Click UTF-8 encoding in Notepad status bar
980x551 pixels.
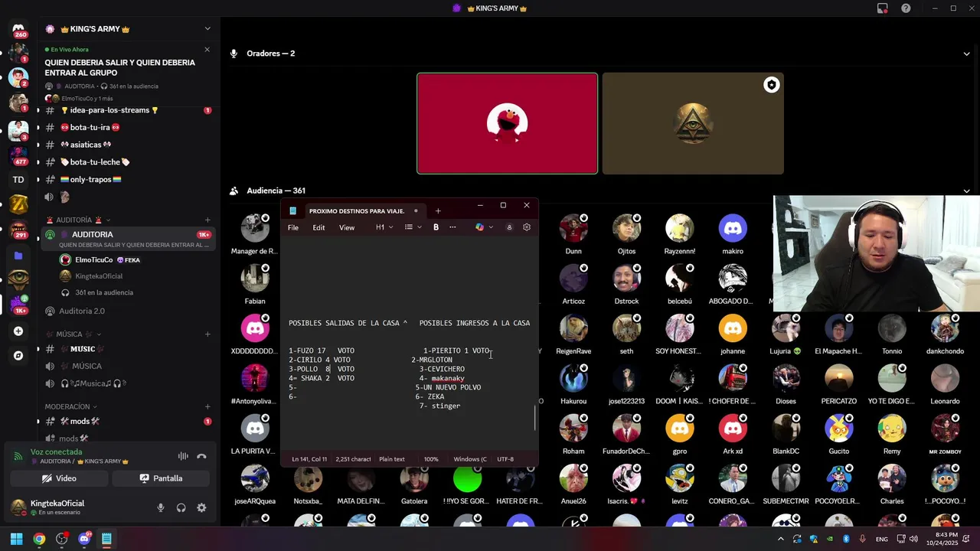click(505, 459)
